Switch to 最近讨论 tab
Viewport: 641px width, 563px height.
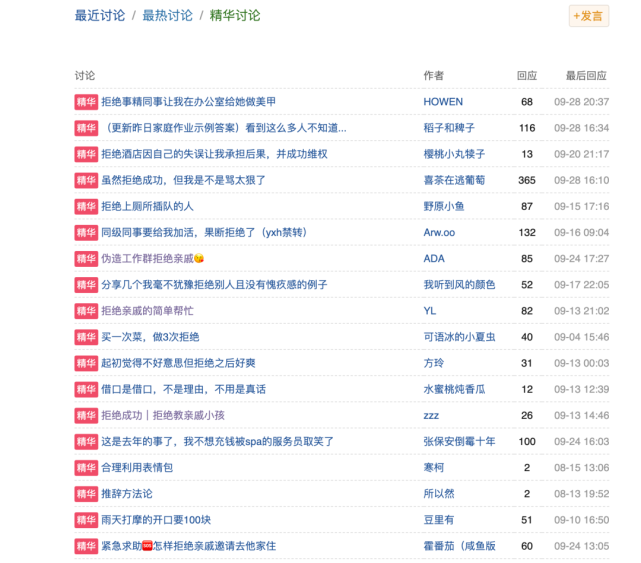pyautogui.click(x=100, y=16)
